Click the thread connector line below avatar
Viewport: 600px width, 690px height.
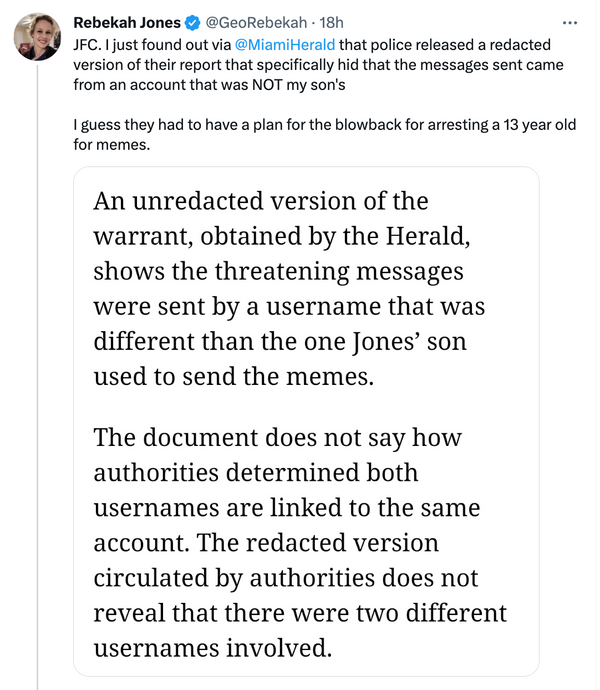pos(37,376)
